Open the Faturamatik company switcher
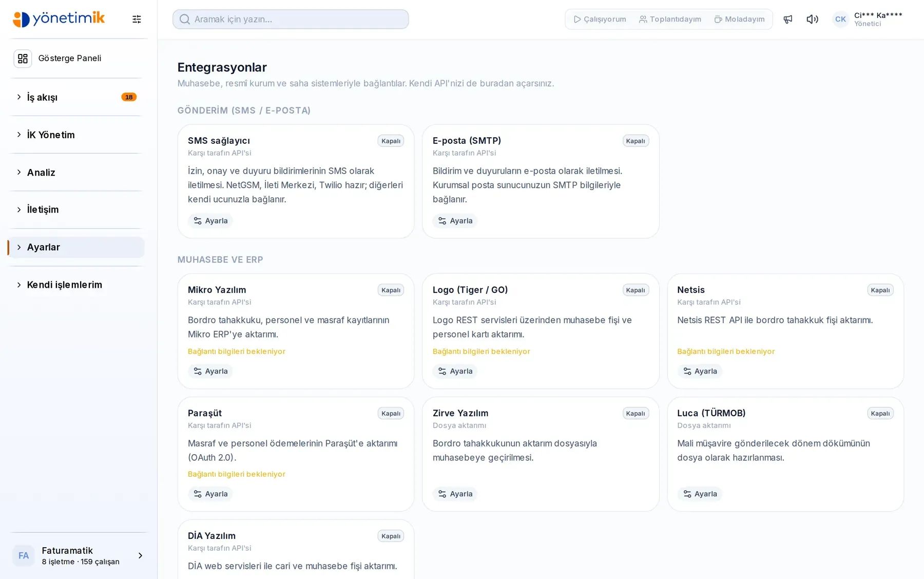 78,556
